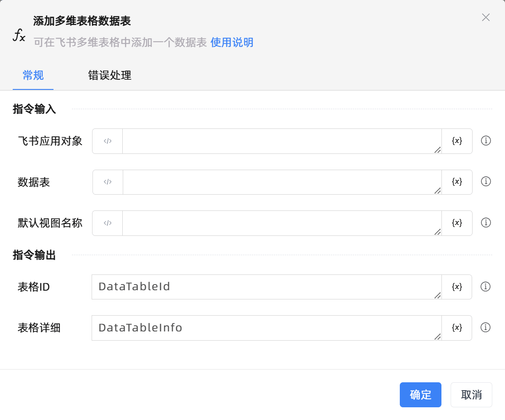Insert variable into 飞书应用对象 field

coord(457,141)
